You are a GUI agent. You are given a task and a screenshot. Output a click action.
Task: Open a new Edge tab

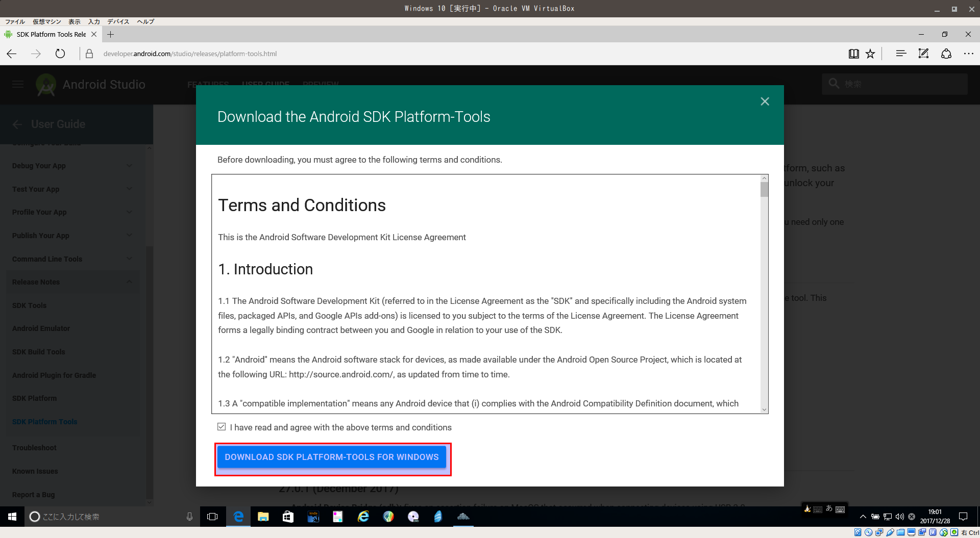tap(111, 34)
